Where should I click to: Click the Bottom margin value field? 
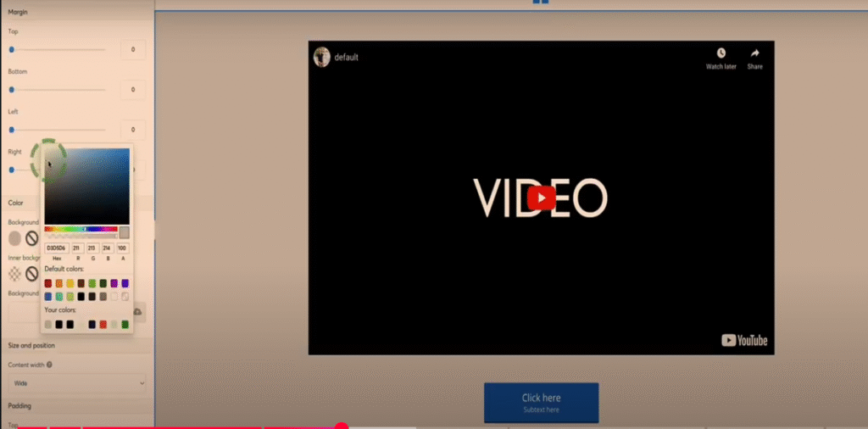tap(133, 90)
